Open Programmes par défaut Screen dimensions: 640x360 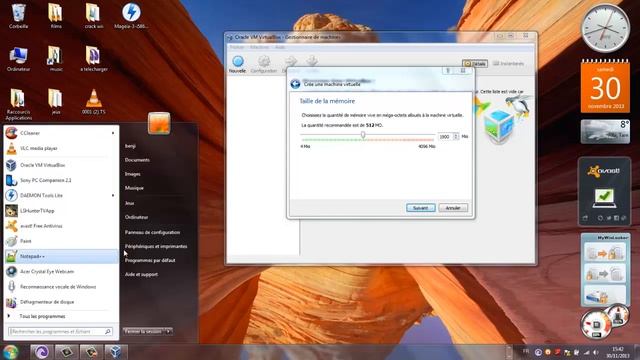tap(150, 260)
